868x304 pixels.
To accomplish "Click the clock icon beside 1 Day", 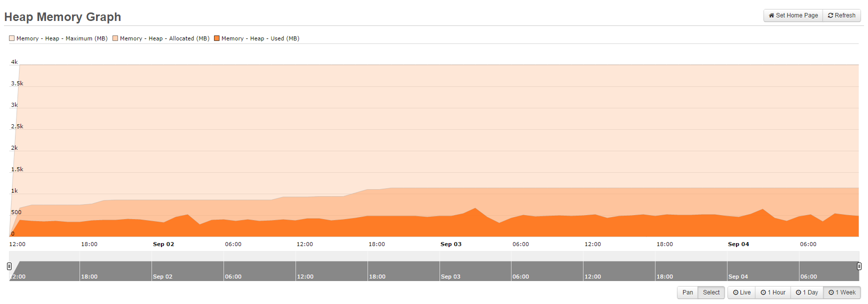I will (798, 293).
